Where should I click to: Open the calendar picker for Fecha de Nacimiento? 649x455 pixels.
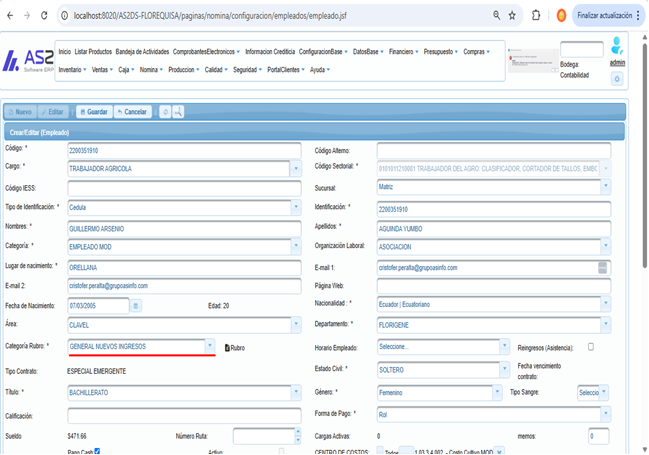pyautogui.click(x=136, y=306)
